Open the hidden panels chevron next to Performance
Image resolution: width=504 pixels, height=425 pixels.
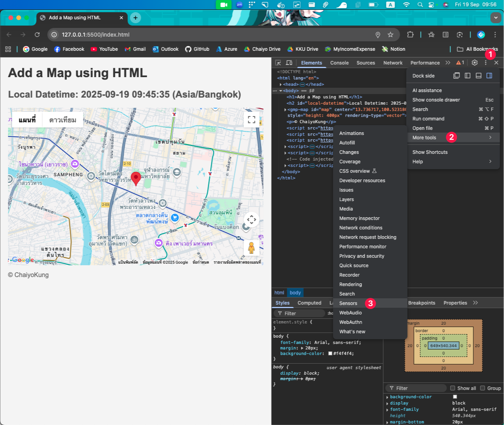point(448,63)
